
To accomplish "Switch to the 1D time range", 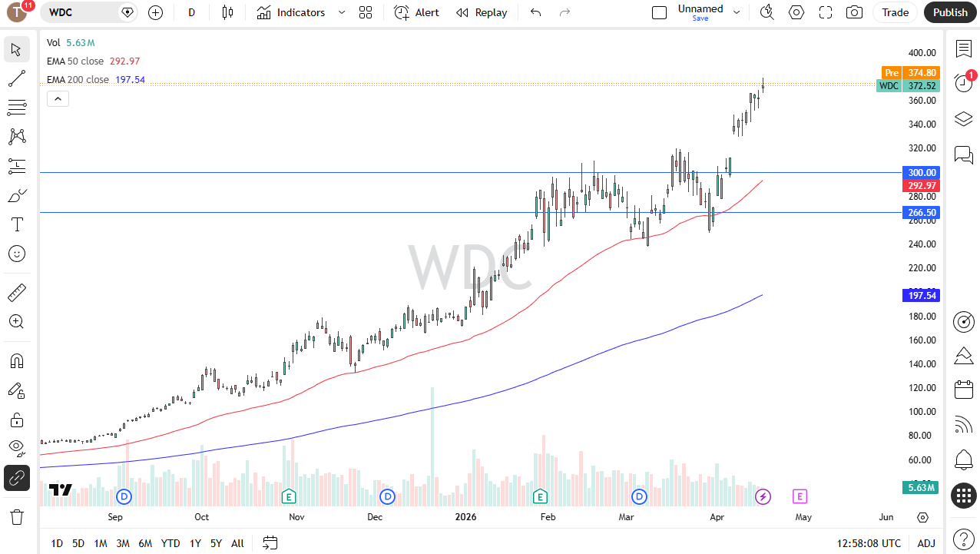I will click(x=57, y=543).
